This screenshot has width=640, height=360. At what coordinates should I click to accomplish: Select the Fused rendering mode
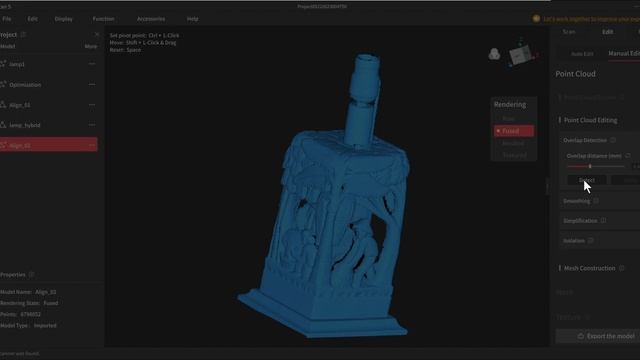pos(513,131)
